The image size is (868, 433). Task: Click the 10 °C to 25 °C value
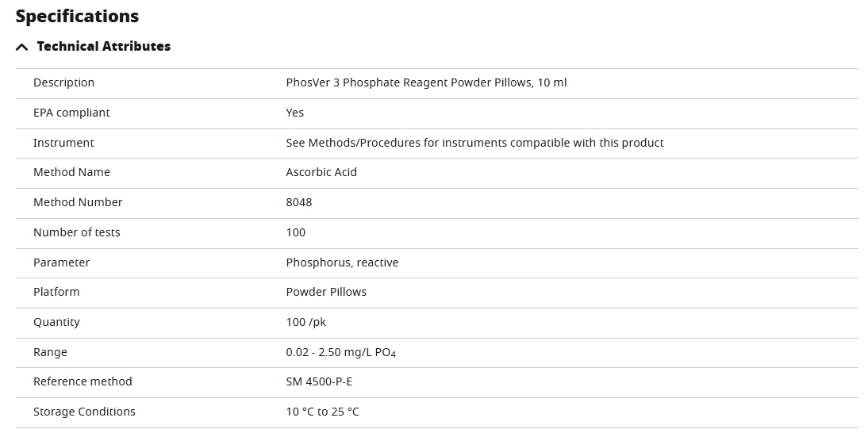pyautogui.click(x=322, y=412)
